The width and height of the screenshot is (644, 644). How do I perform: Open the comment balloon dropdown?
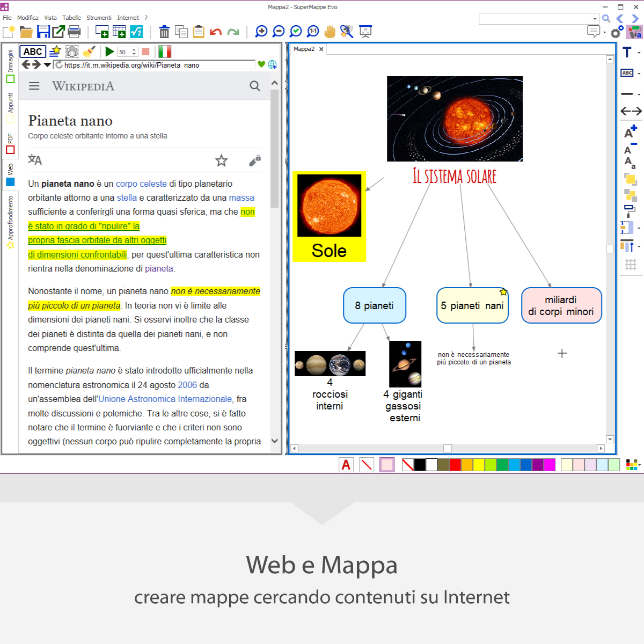[604, 32]
